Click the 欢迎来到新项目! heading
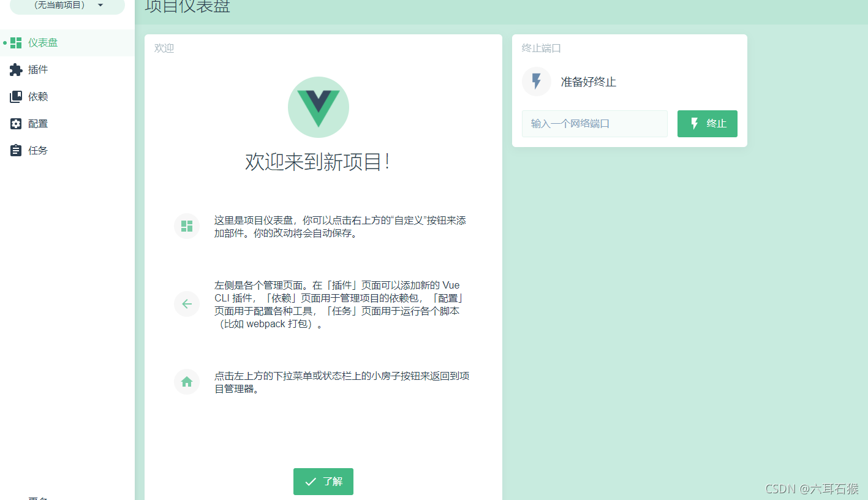The height and width of the screenshot is (500, 868). (318, 162)
